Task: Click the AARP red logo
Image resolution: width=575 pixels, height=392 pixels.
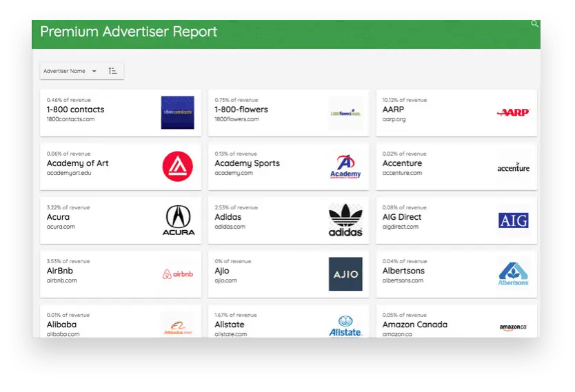Action: [514, 112]
